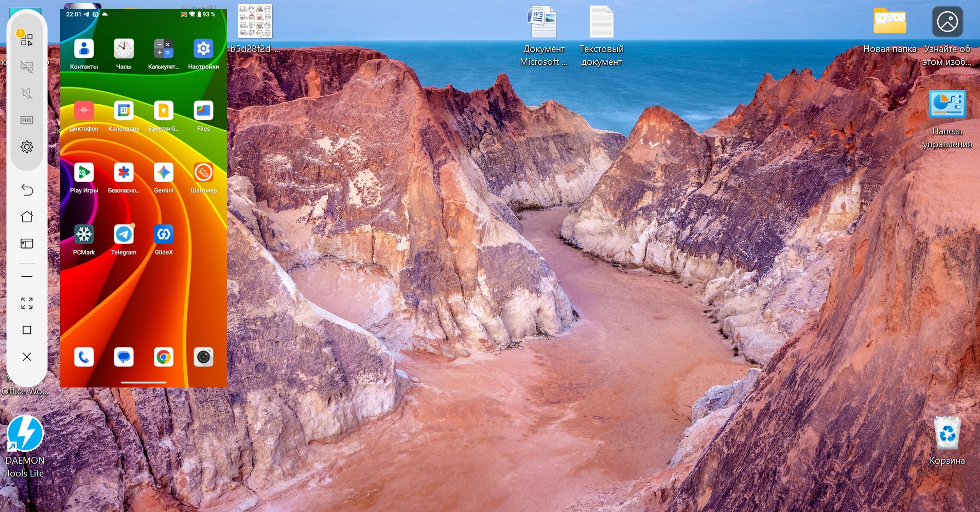Minimize the GlideX mirror window
980x512 pixels.
point(27,276)
